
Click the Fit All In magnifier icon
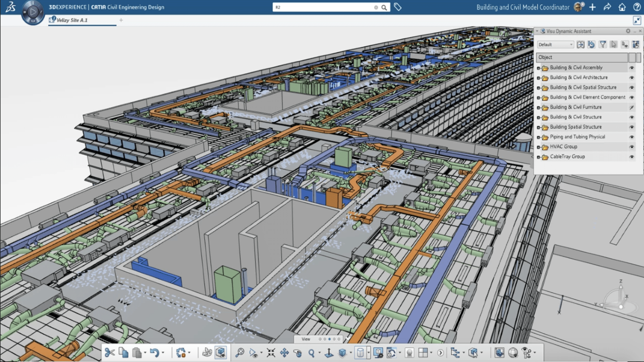coord(240,353)
